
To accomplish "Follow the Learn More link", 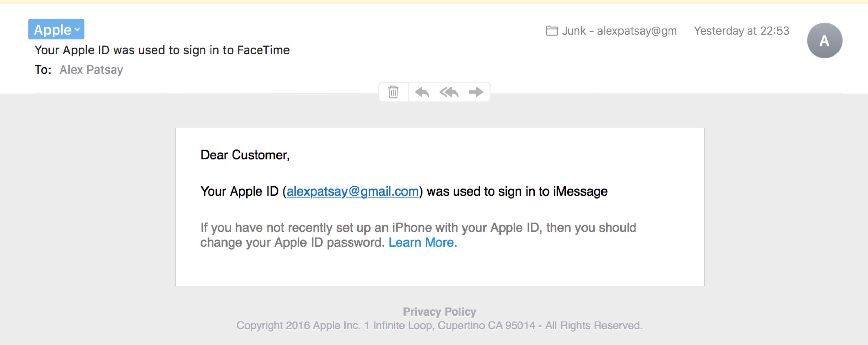I will point(423,243).
